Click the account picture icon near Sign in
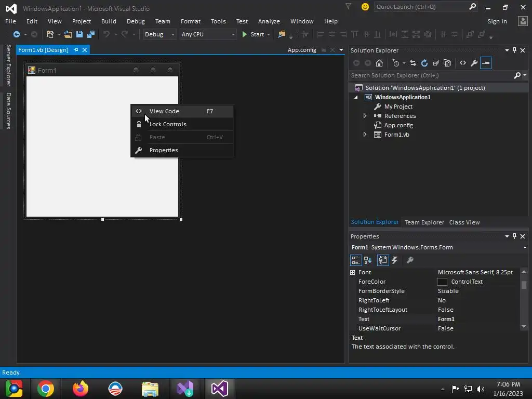The height and width of the screenshot is (399, 532). (523, 21)
